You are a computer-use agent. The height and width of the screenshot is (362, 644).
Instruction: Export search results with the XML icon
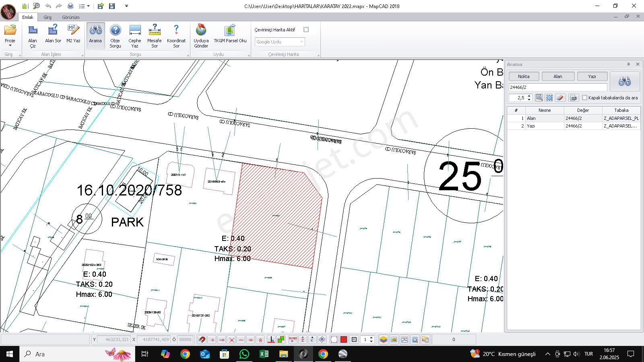coord(574,98)
